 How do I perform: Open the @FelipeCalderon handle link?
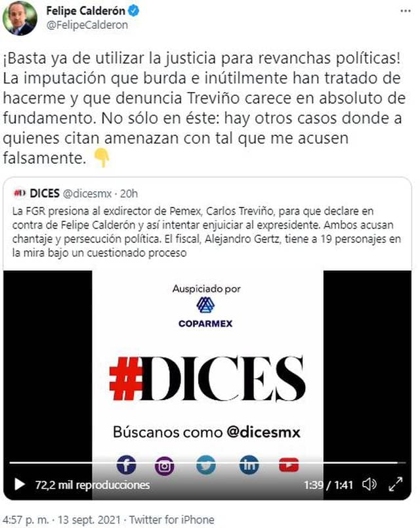[87, 25]
